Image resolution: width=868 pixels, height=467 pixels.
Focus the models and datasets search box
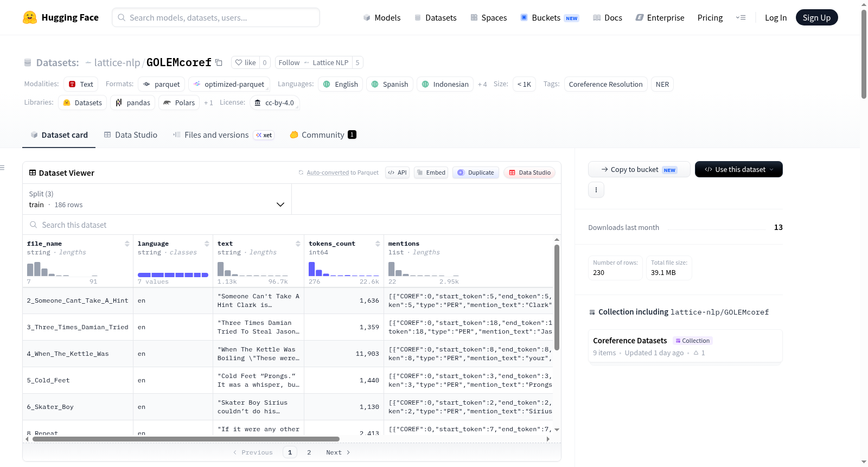(216, 17)
